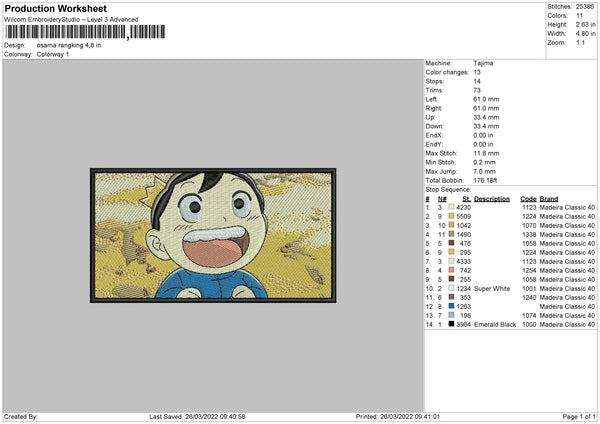The width and height of the screenshot is (600, 424).
Task: Click thread code 1074
Action: point(529,315)
